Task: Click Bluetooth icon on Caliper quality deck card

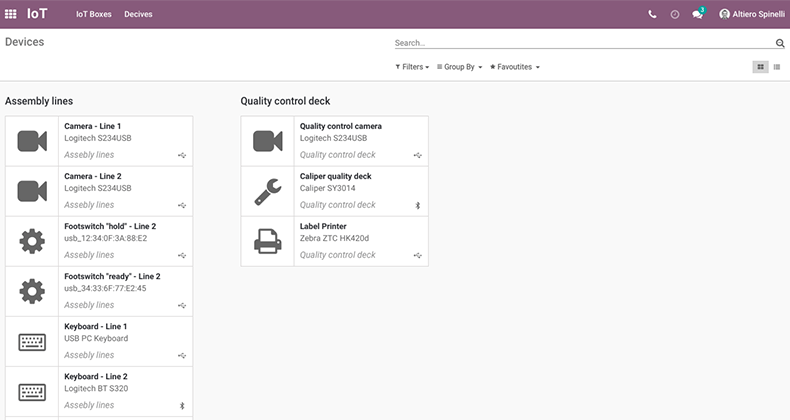Action: tap(418, 205)
